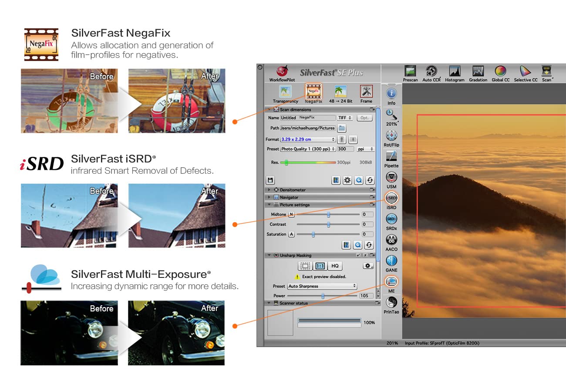Select the NegaFix film icon
This screenshot has width=566, height=392.
313,92
